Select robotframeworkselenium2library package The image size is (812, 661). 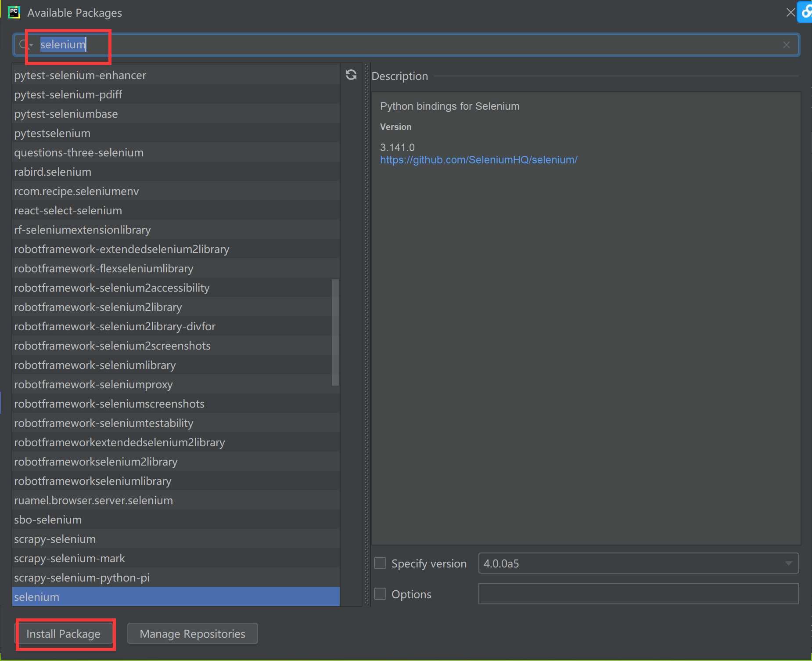tap(176, 462)
